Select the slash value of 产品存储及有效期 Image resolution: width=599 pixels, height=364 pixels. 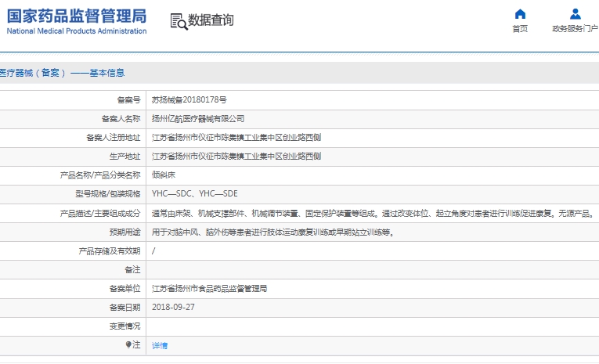[x=153, y=251]
